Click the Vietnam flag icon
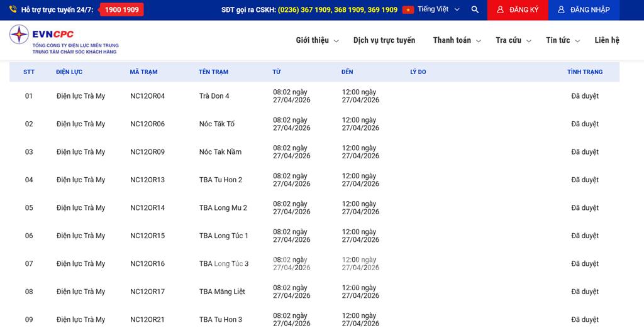 click(408, 10)
